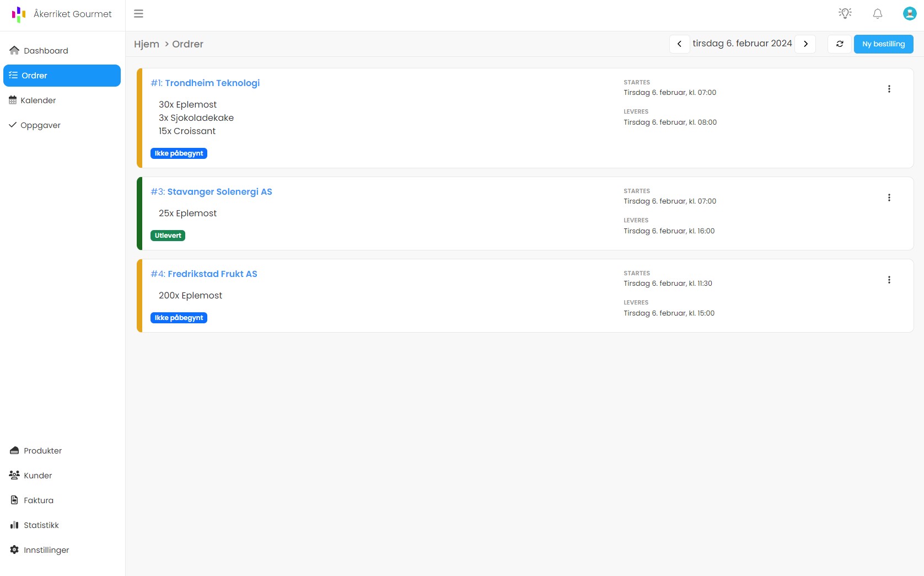Go to Oppgaver in sidebar
The image size is (924, 576).
click(40, 125)
